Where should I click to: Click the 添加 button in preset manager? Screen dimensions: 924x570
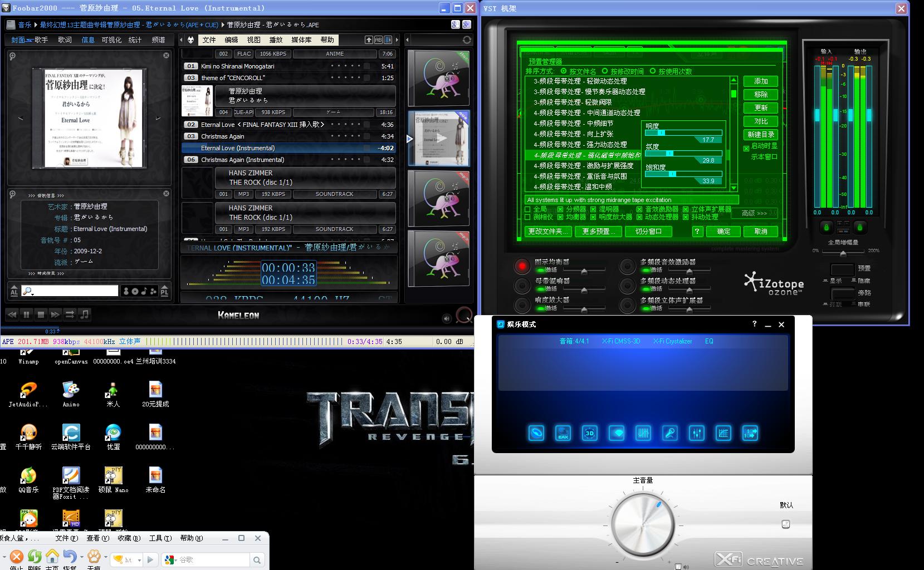(761, 81)
